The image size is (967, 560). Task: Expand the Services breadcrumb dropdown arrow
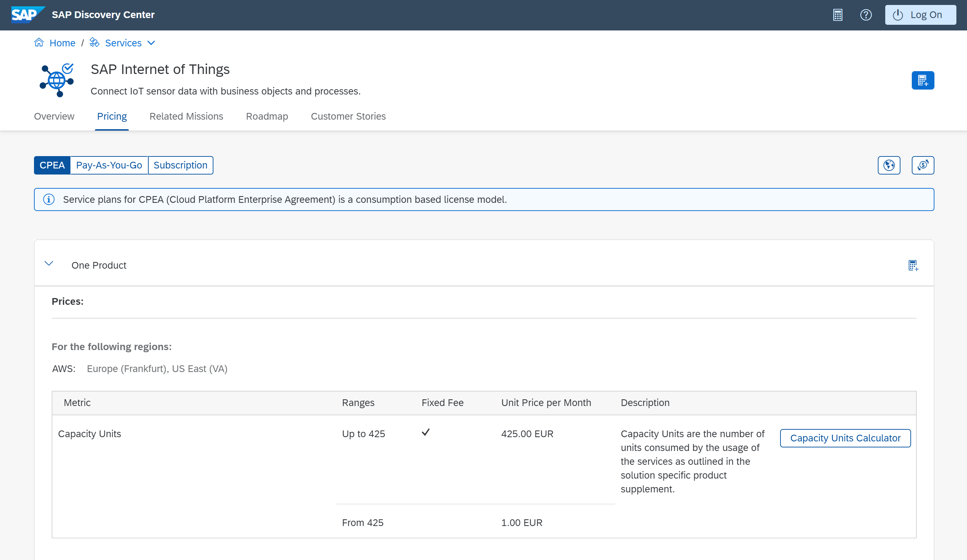pos(151,43)
